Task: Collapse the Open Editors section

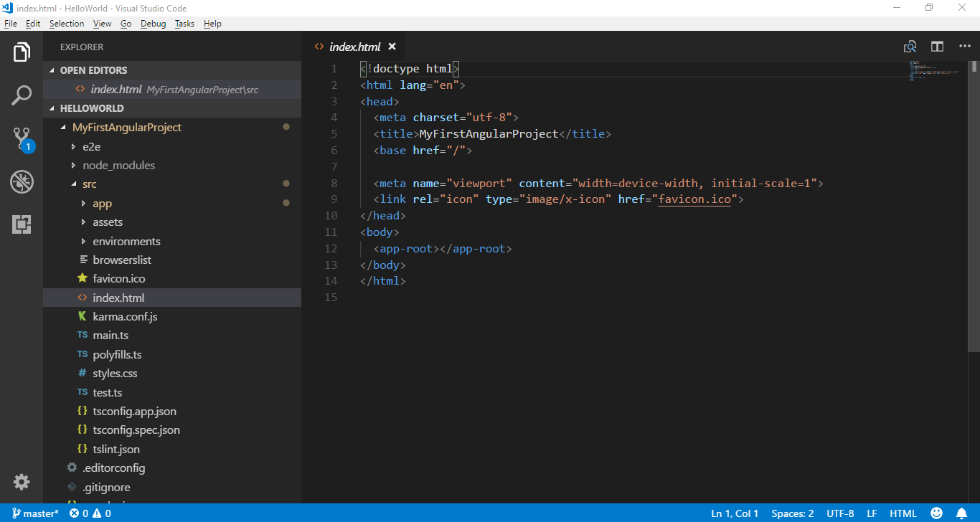Action: point(172,70)
